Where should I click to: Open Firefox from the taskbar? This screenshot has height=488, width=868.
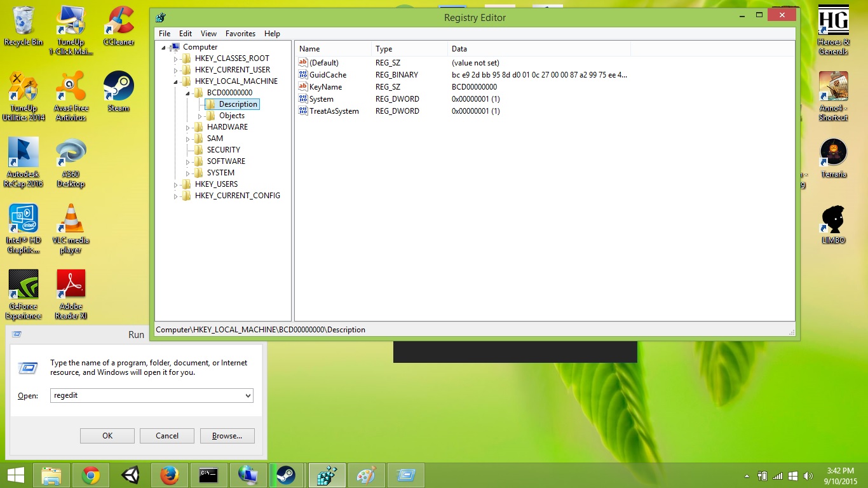pyautogui.click(x=169, y=475)
